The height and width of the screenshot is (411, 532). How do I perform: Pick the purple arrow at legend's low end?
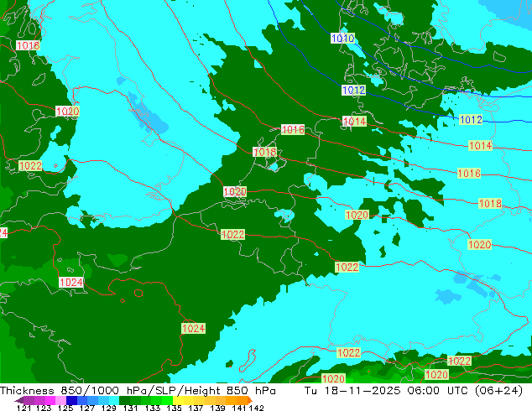(x=18, y=401)
